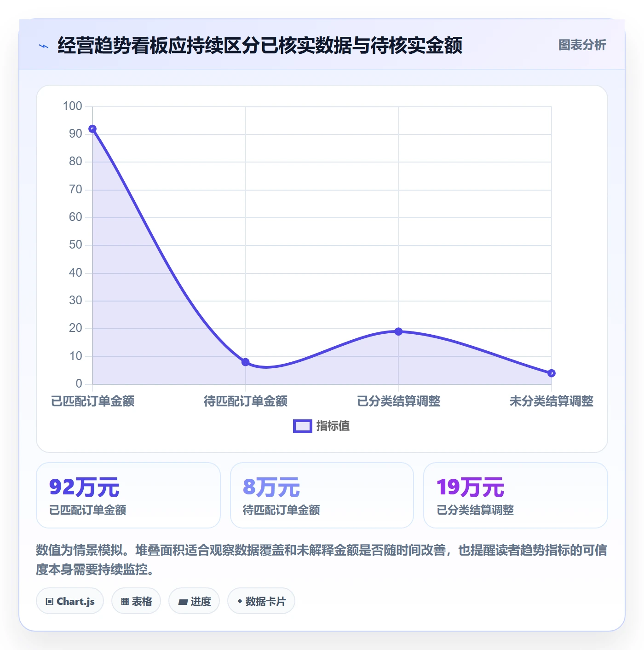Click the card caption 已匹配订单金额 under 92万元
The width and height of the screenshot is (644, 650).
pos(87,510)
